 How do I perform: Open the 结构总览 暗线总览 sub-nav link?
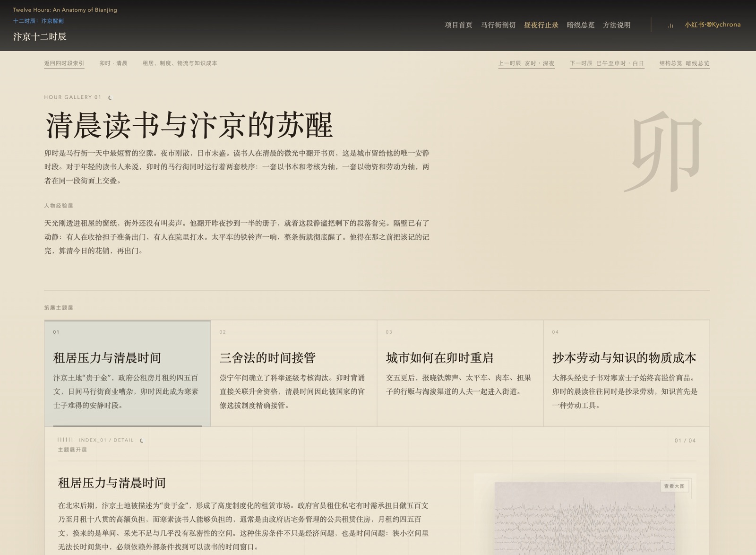pos(685,63)
